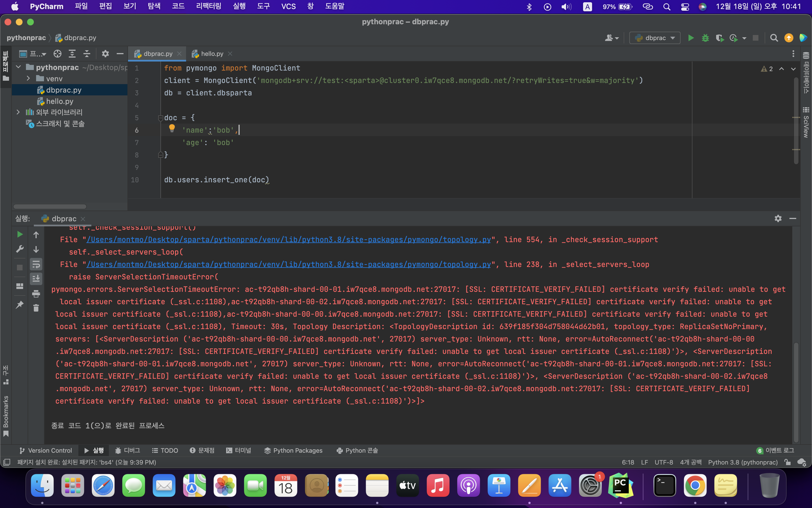Close the dbprac Run tab

(x=83, y=219)
